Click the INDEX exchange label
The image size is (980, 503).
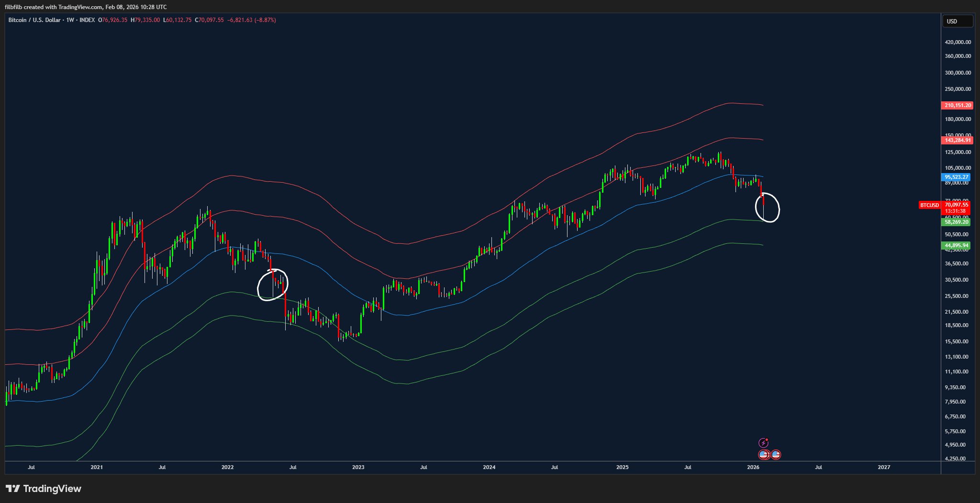click(x=87, y=20)
